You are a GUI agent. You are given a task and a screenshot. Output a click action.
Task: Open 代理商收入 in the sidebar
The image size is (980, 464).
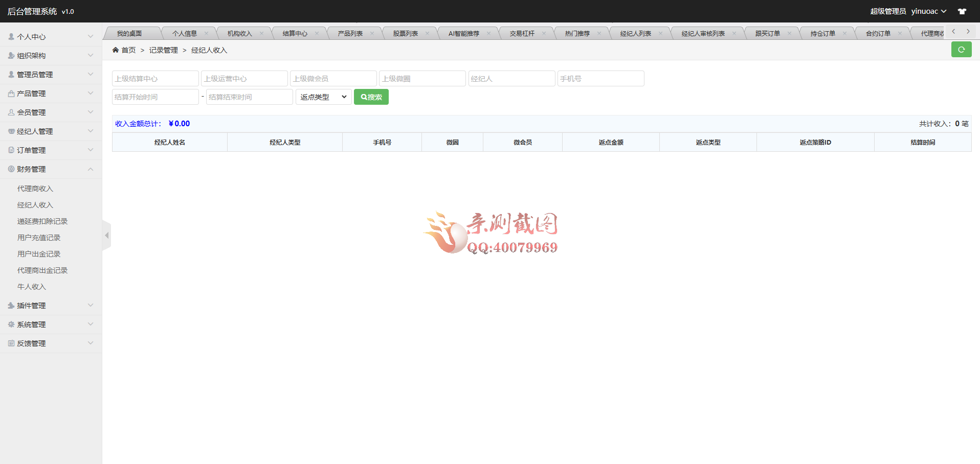(35, 189)
